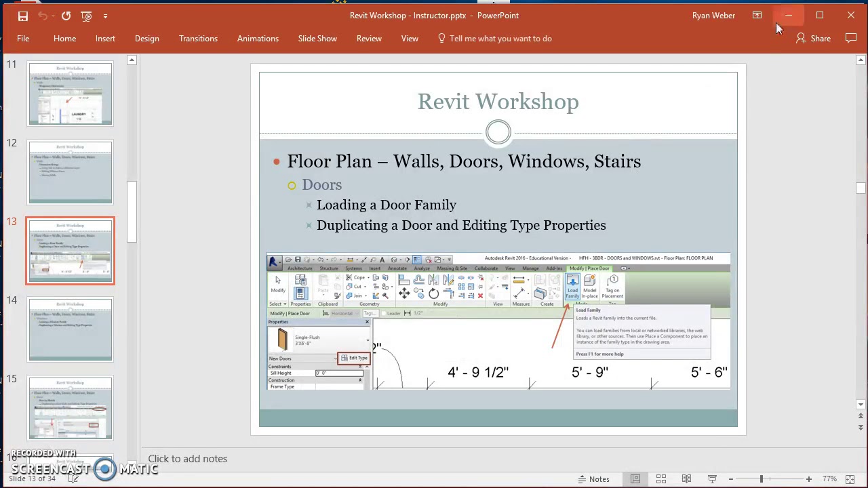Switch to the Home ribbon tab
This screenshot has height=488, width=868.
coord(64,39)
